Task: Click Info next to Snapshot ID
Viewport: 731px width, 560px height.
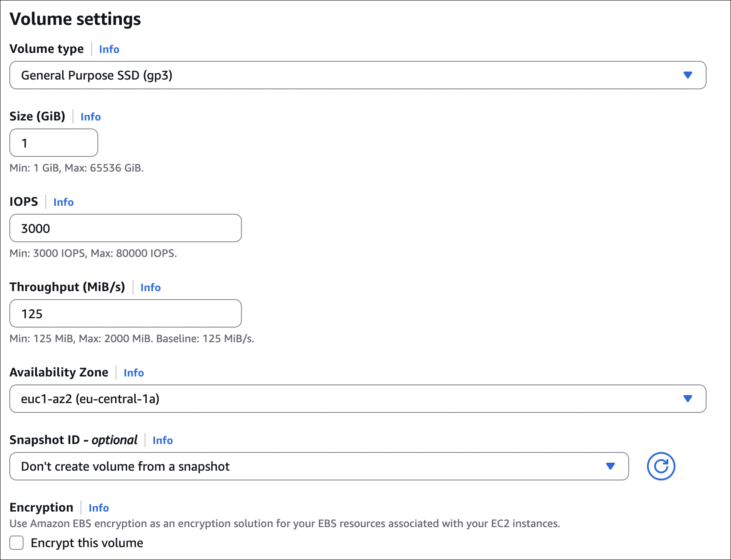Action: pyautogui.click(x=162, y=440)
